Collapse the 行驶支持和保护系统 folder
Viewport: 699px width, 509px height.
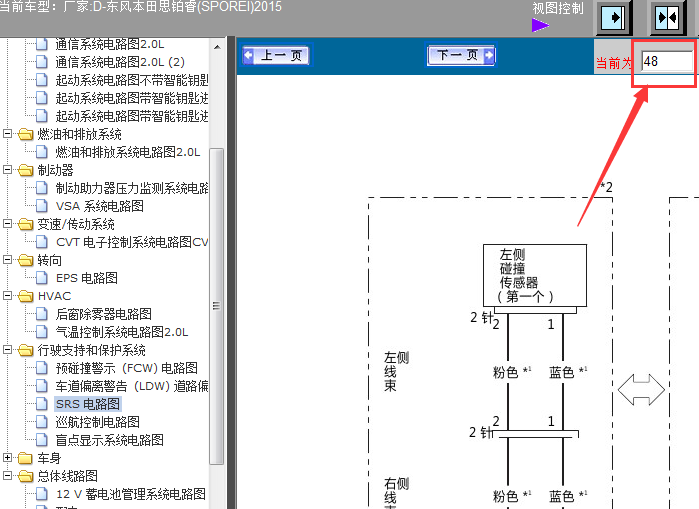[7, 349]
